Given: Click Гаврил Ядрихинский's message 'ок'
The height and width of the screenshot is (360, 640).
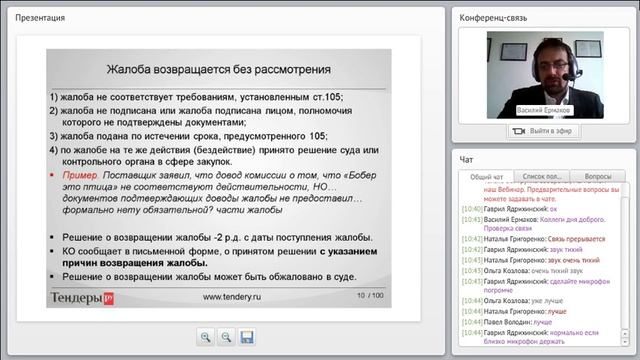Looking at the screenshot, I should click(553, 209).
